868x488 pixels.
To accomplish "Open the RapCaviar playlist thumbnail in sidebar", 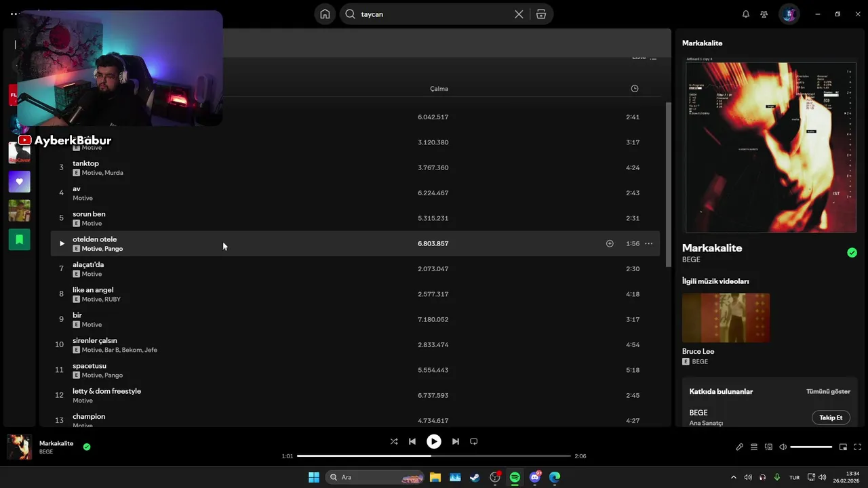I will [19, 152].
